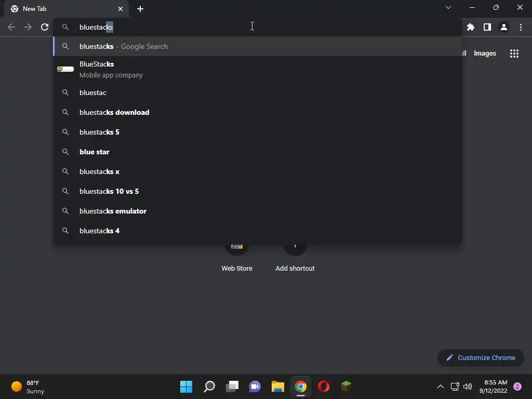Click the forward navigation arrow

(28, 27)
